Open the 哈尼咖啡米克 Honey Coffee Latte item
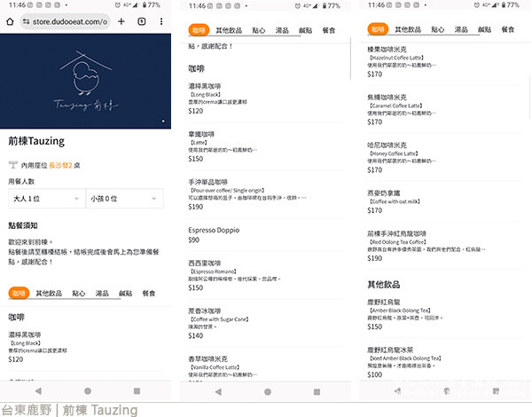This screenshot has width=532, height=417. 444,158
